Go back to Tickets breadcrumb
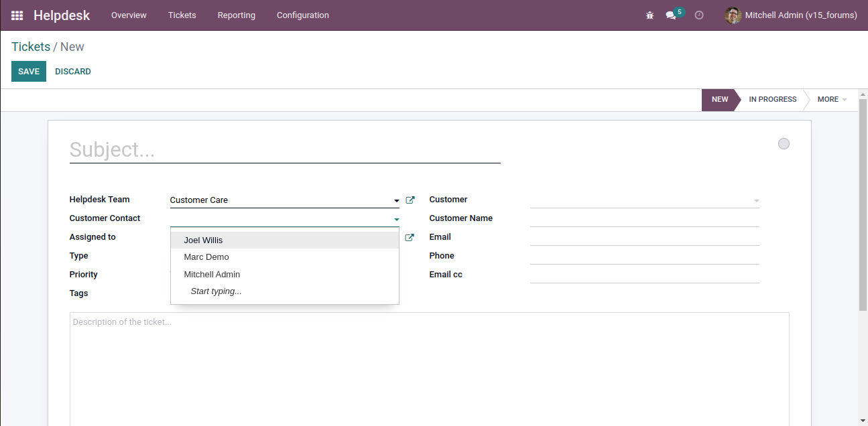 [31, 47]
